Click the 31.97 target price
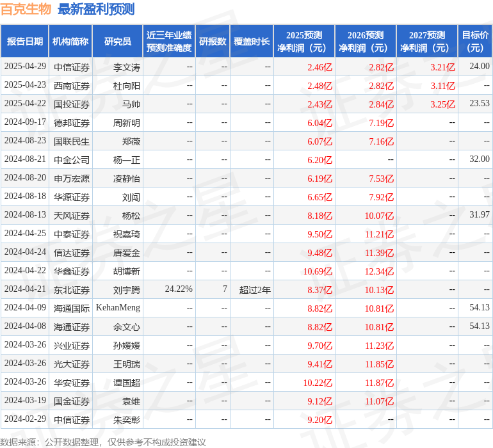493x448 pixels. (480, 214)
